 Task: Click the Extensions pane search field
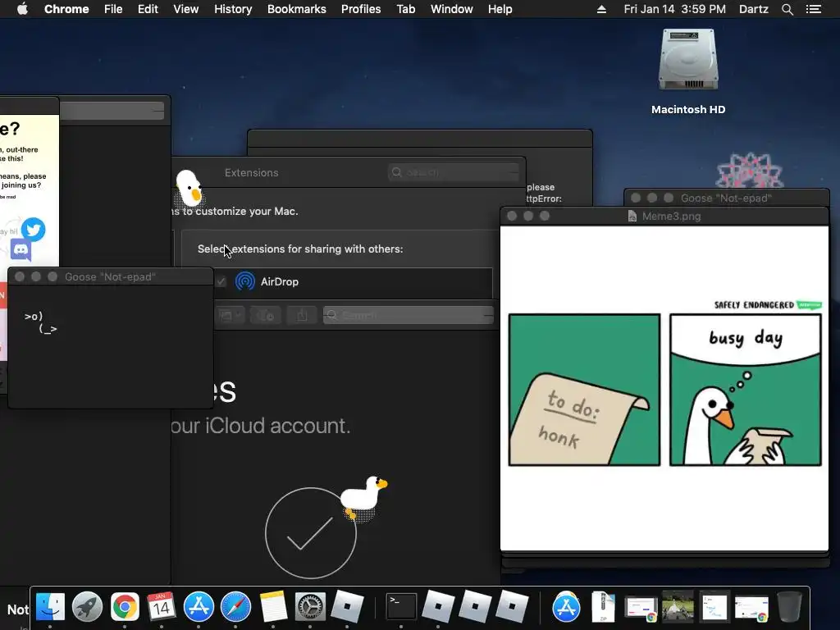click(453, 172)
